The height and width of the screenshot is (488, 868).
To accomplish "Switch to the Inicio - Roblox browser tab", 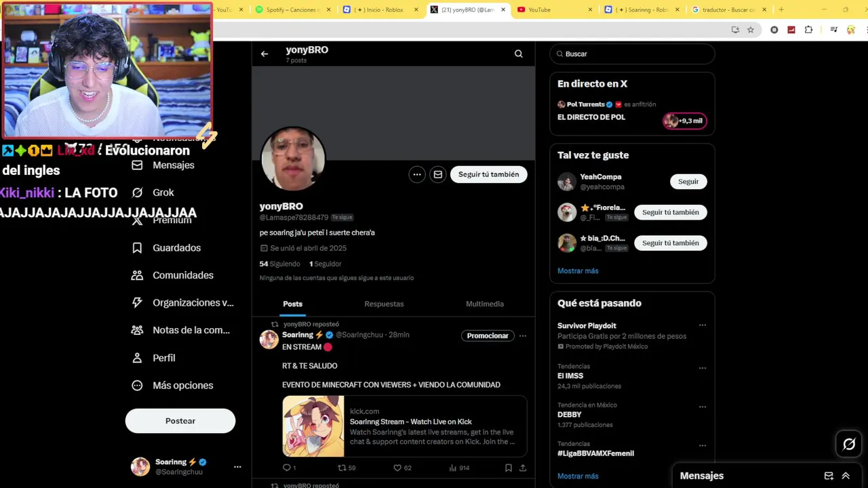I will tap(380, 9).
